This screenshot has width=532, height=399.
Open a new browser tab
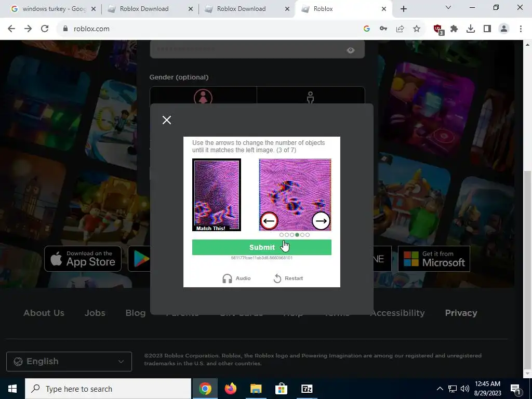(403, 9)
